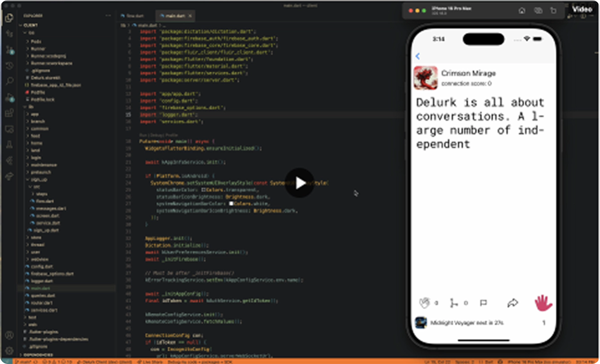Expand the home folder

tap(36, 143)
